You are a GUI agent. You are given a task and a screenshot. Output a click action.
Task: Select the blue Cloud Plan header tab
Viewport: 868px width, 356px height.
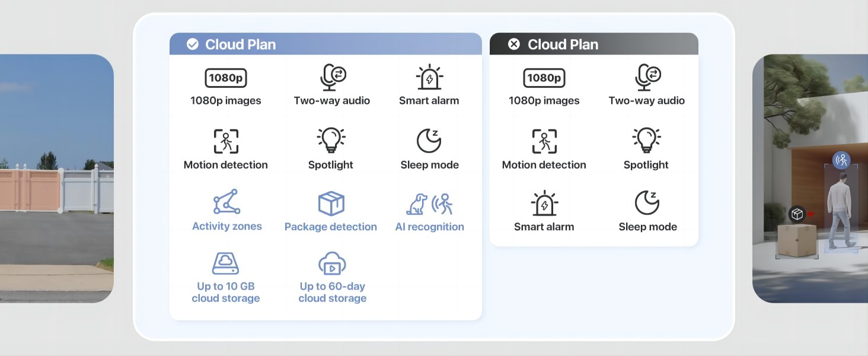click(x=325, y=44)
